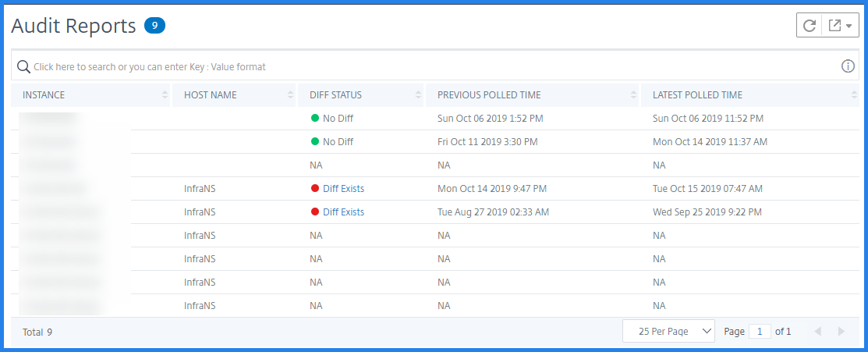
Task: Open Diff Exists link for Aug 27 row
Action: click(x=343, y=212)
